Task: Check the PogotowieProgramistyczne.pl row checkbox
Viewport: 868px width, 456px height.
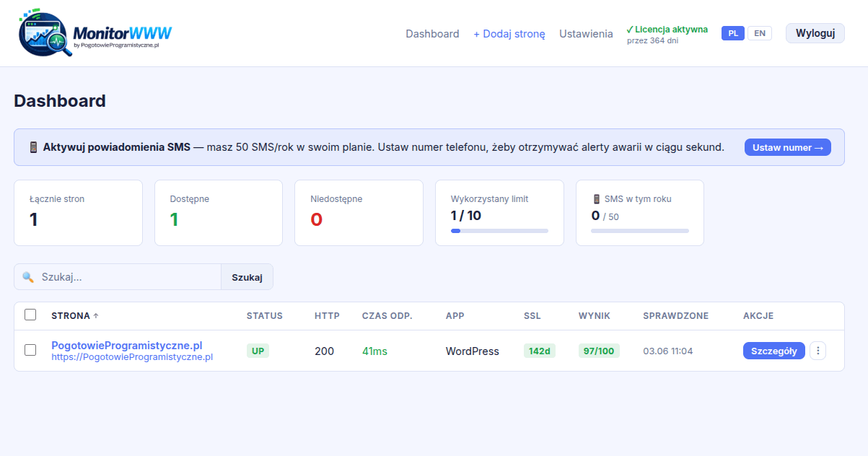Action: (30, 350)
